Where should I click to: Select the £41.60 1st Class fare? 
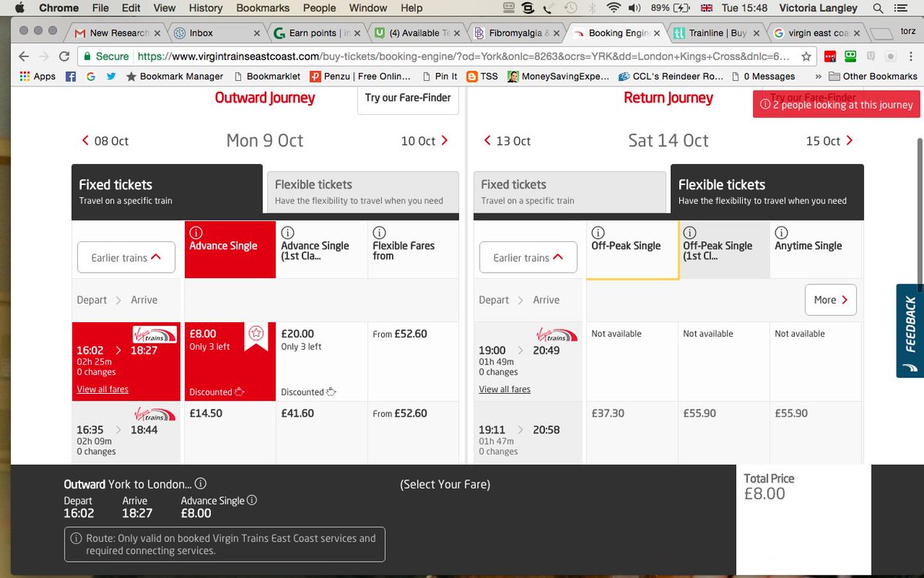(x=321, y=432)
